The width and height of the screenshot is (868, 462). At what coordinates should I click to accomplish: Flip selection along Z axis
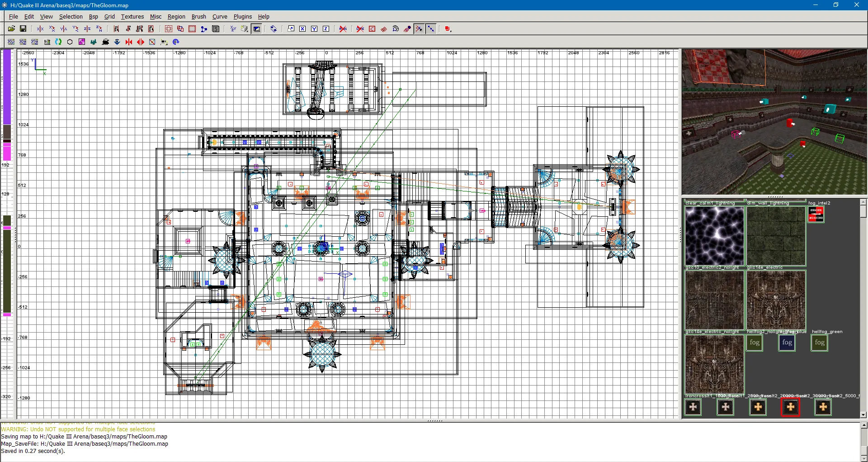point(87,29)
